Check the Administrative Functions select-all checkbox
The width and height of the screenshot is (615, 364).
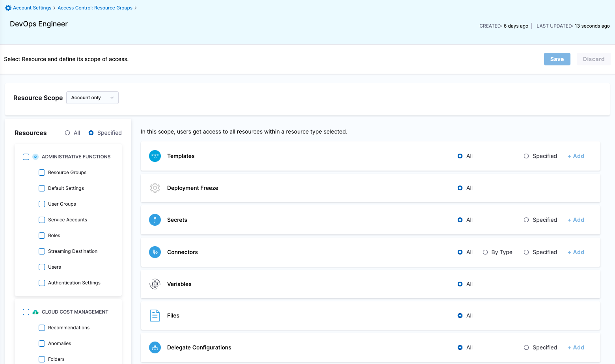[x=26, y=156]
